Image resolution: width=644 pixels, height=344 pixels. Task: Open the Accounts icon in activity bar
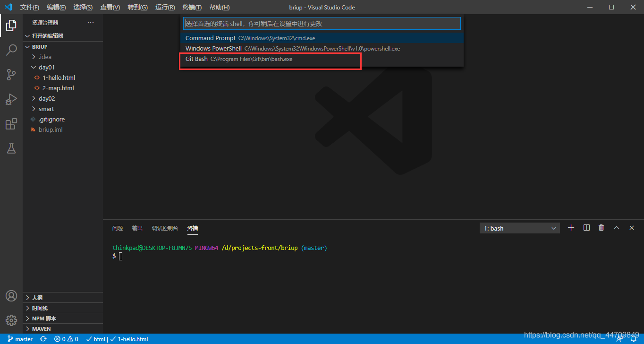11,296
